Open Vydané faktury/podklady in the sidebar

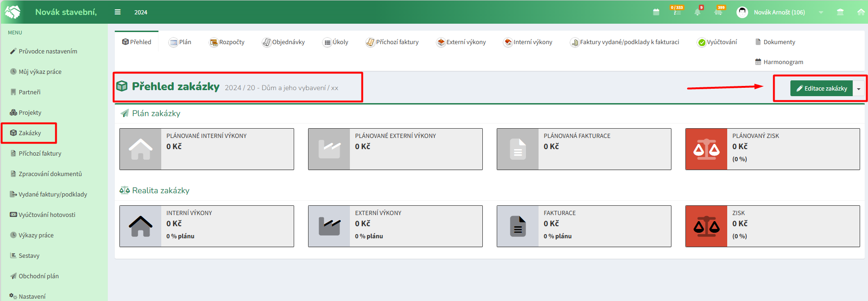[x=49, y=194]
